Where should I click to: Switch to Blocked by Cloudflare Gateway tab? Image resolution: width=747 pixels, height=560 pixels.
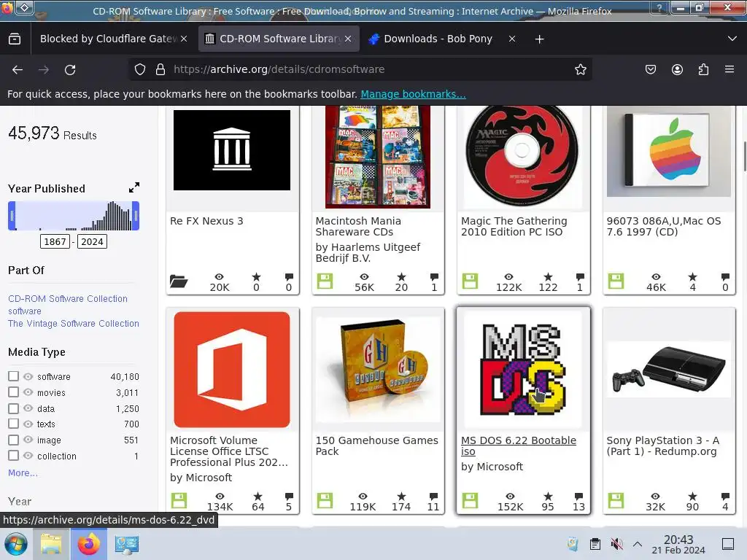[x=108, y=39]
